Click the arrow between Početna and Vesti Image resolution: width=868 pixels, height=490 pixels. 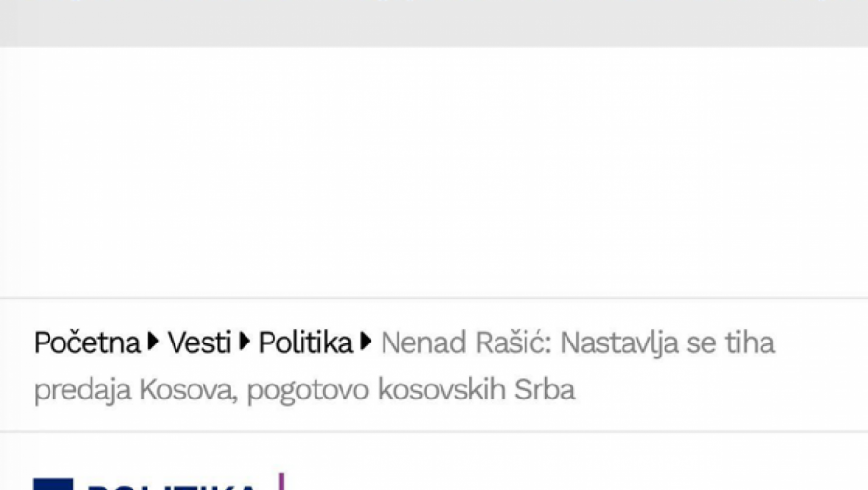[154, 343]
